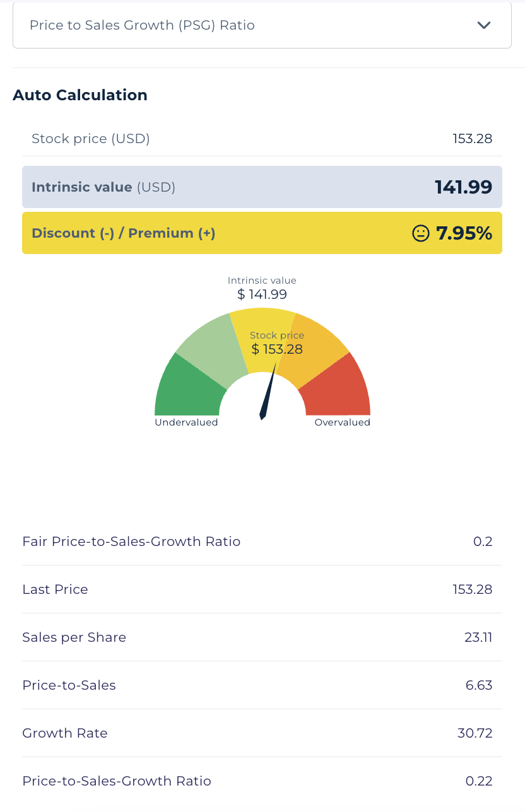Click the 0.22 ratio value
Screen dimensions: 525x812
point(479,781)
